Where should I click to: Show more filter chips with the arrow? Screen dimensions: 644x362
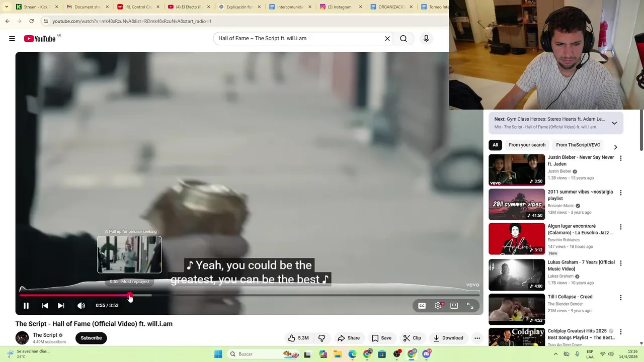(615, 147)
